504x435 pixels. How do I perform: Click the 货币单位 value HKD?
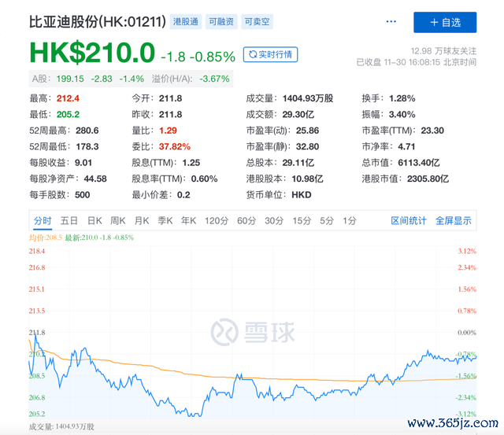tap(301, 194)
